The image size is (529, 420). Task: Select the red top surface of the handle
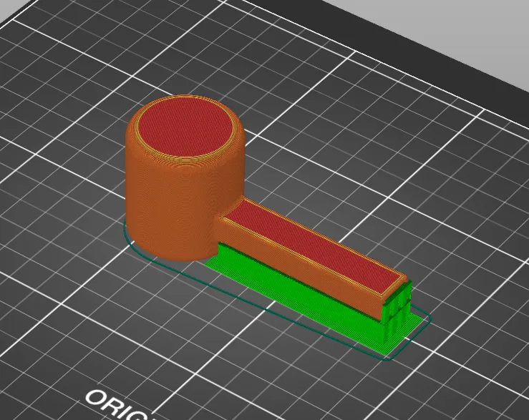coord(314,248)
